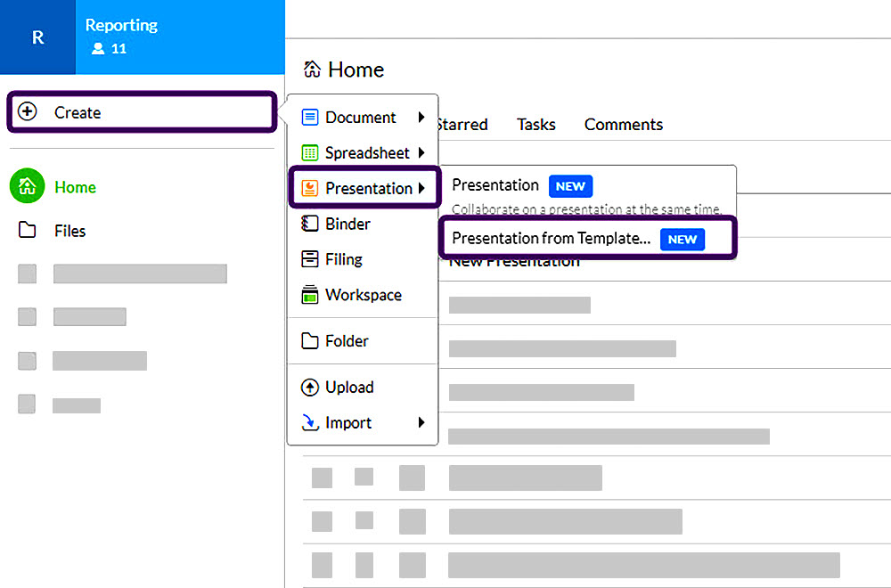Click the Binder notebook icon
The image size is (891, 588).
point(310,224)
